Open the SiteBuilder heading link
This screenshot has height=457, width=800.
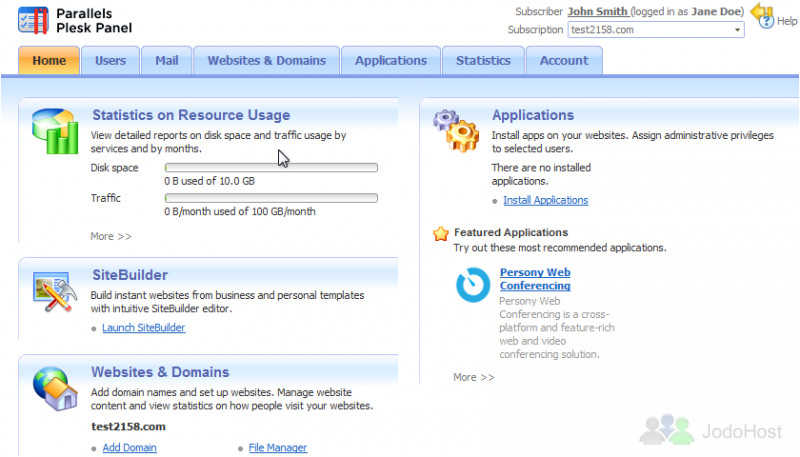pyautogui.click(x=130, y=275)
